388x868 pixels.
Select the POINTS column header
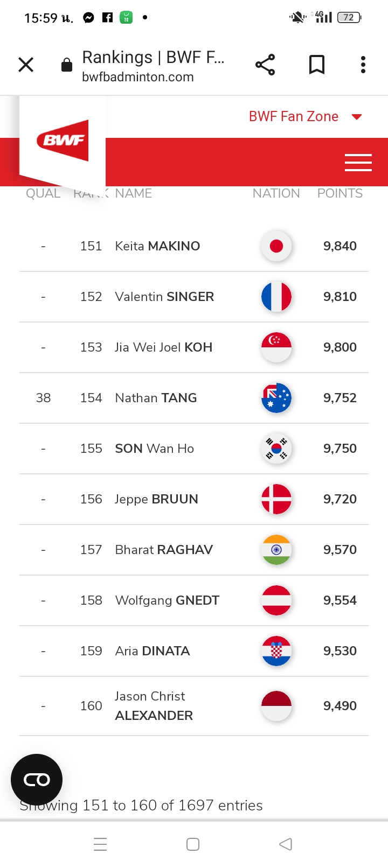[x=340, y=193]
